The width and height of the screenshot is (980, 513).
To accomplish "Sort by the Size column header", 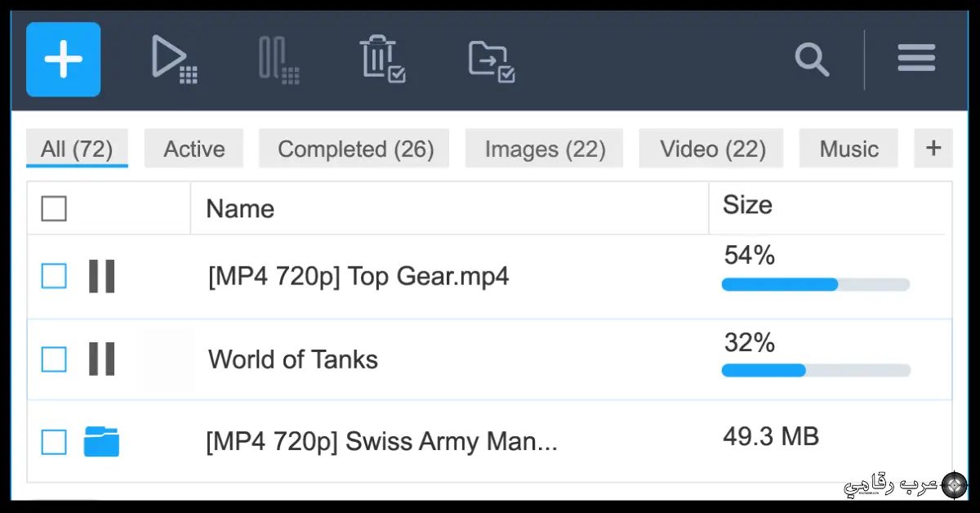I will tap(747, 205).
